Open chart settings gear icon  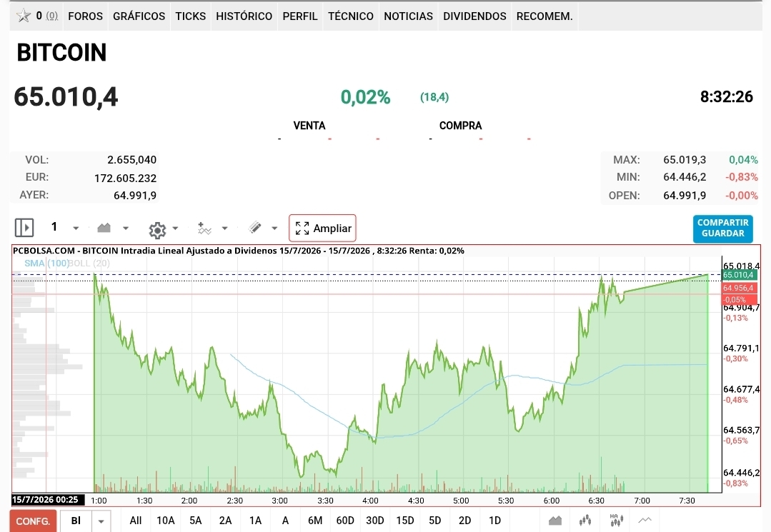157,229
